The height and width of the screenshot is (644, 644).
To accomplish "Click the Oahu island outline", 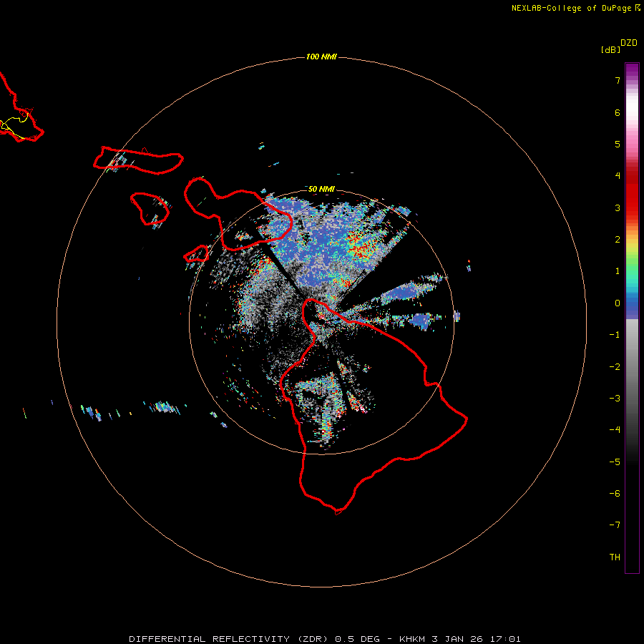I will (21, 108).
